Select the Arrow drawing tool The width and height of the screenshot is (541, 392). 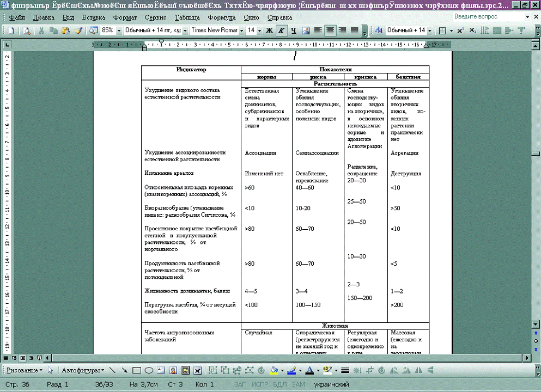coord(125,371)
